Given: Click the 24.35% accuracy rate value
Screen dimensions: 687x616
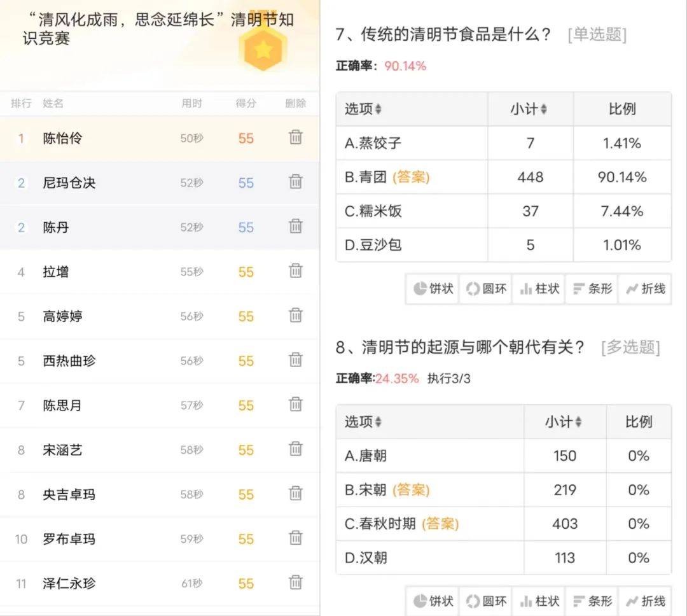Looking at the screenshot, I should [397, 379].
